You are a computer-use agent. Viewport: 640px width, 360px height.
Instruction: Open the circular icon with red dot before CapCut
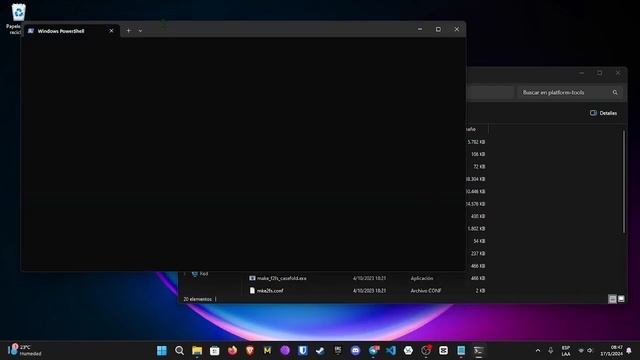426,351
